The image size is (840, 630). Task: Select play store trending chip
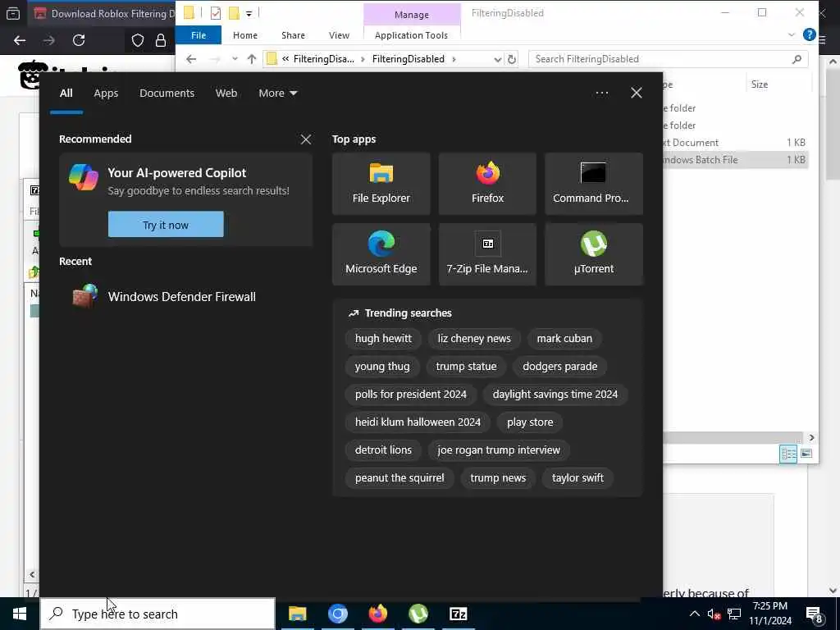pyautogui.click(x=530, y=422)
